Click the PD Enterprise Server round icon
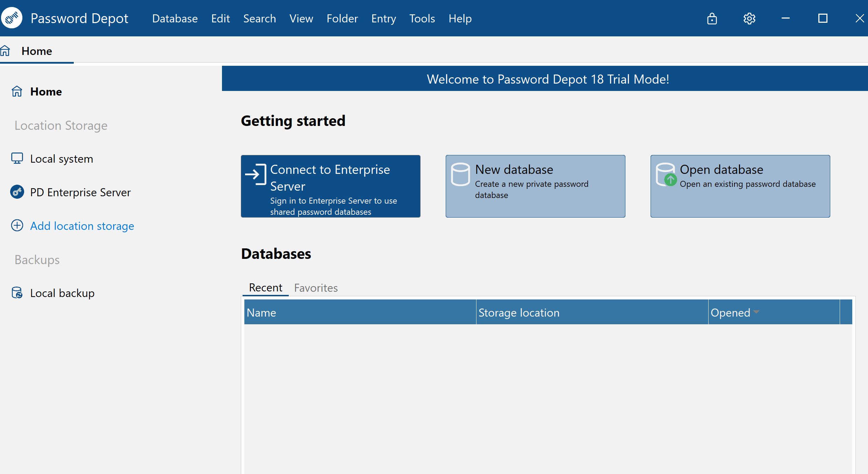The height and width of the screenshot is (474, 868). pos(17,192)
